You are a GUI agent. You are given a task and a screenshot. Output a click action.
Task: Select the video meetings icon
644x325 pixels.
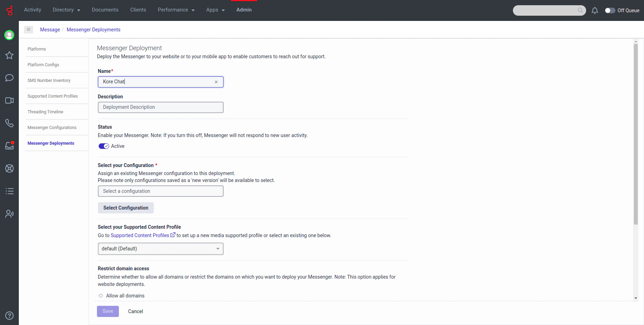(9, 100)
